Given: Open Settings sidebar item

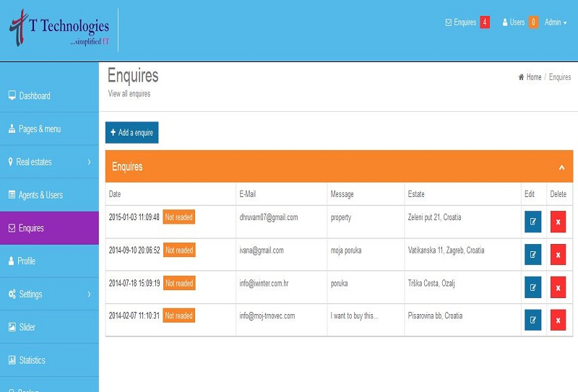Looking at the screenshot, I should (x=49, y=294).
